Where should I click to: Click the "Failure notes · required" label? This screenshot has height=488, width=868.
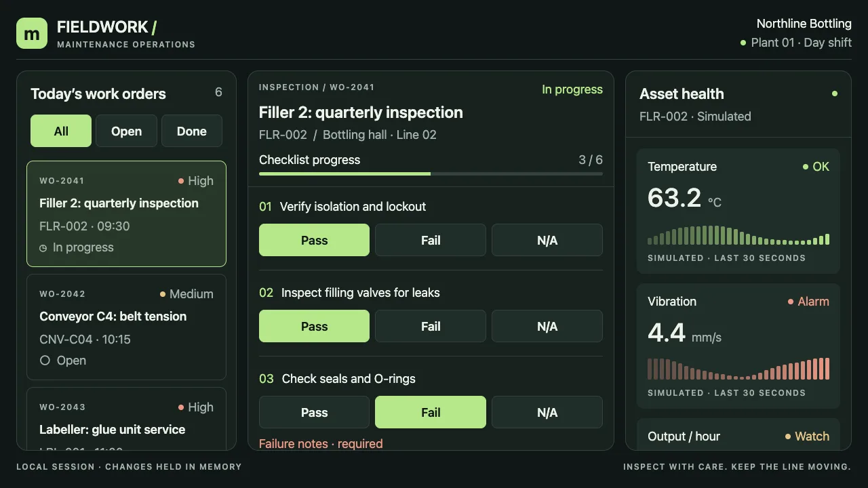click(x=321, y=444)
